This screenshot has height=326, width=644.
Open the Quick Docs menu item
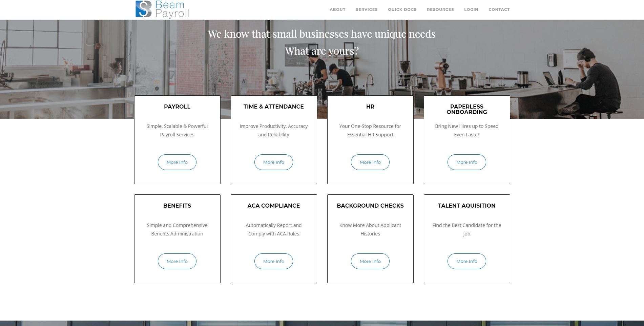(402, 9)
